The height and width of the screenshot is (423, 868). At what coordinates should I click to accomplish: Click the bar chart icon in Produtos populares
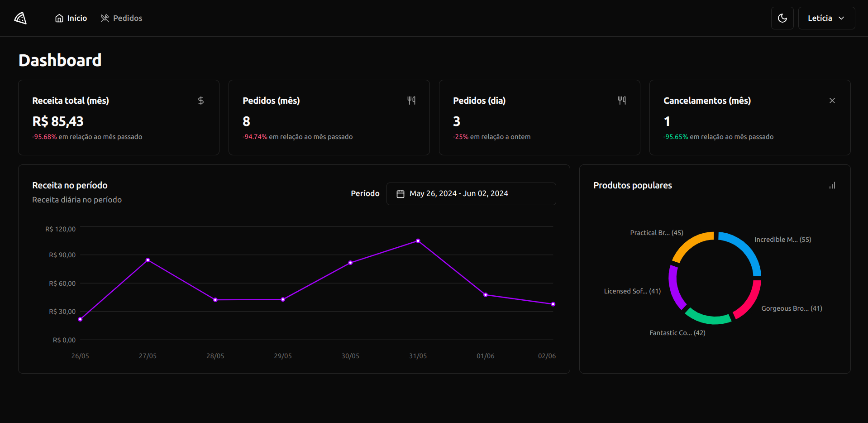point(832,185)
